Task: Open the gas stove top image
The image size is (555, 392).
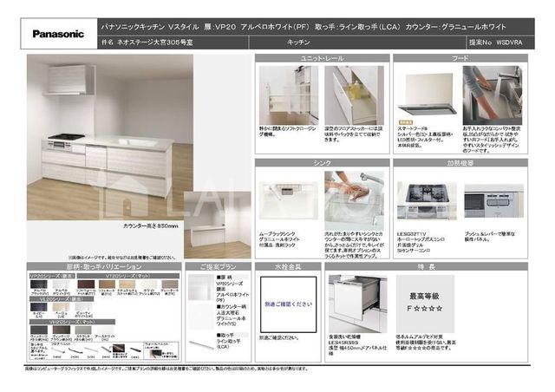Action: 427,201
